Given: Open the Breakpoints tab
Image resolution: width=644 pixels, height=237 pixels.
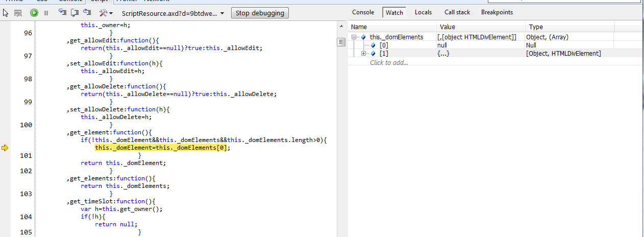Looking at the screenshot, I should tap(497, 12).
